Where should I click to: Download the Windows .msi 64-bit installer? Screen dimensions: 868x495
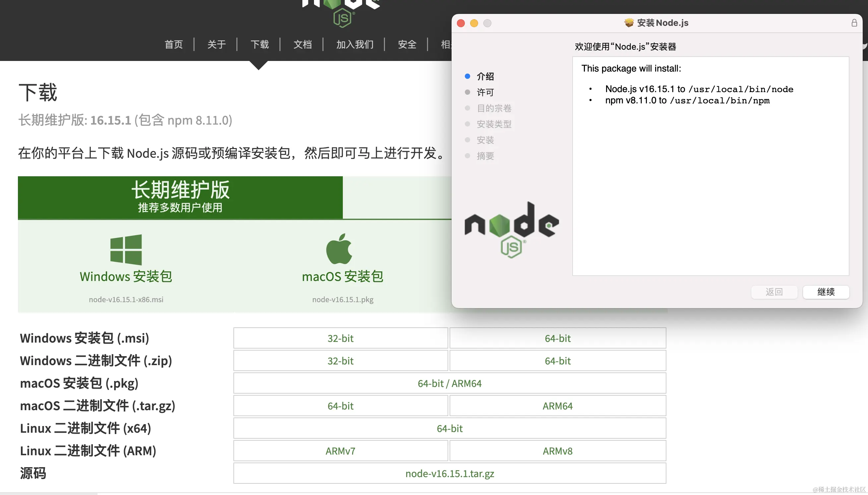coord(557,338)
